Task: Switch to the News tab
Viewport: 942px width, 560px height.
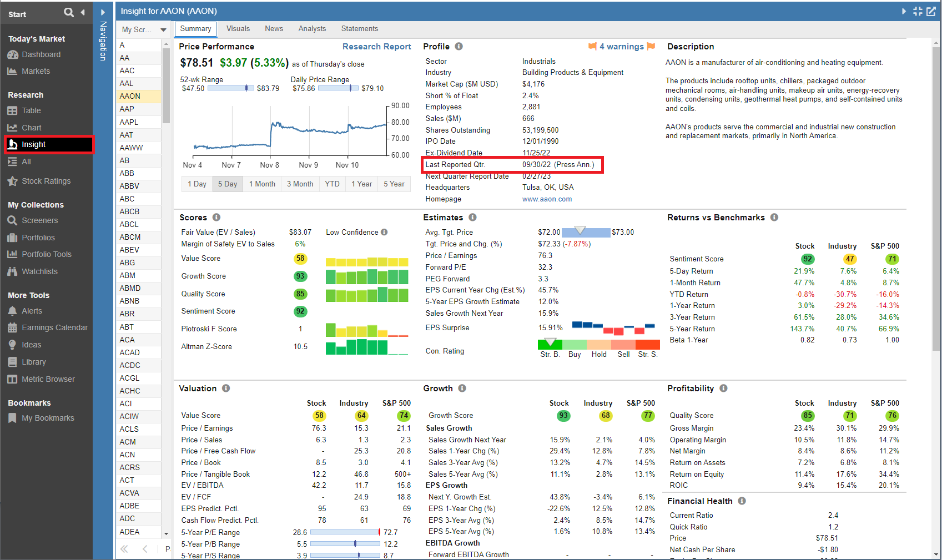Action: click(x=274, y=29)
